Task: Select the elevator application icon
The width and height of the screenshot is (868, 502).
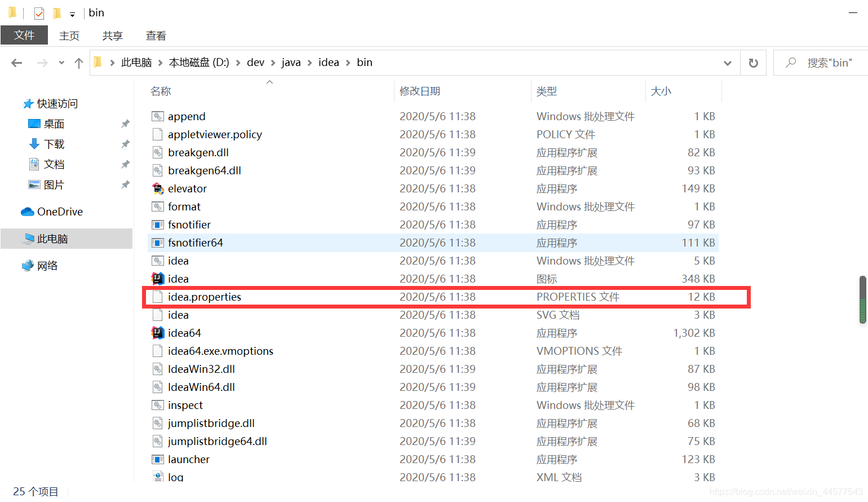Action: [x=158, y=188]
